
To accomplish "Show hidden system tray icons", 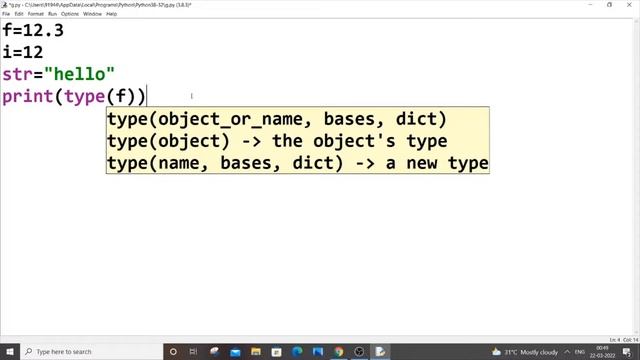I will coord(567,351).
